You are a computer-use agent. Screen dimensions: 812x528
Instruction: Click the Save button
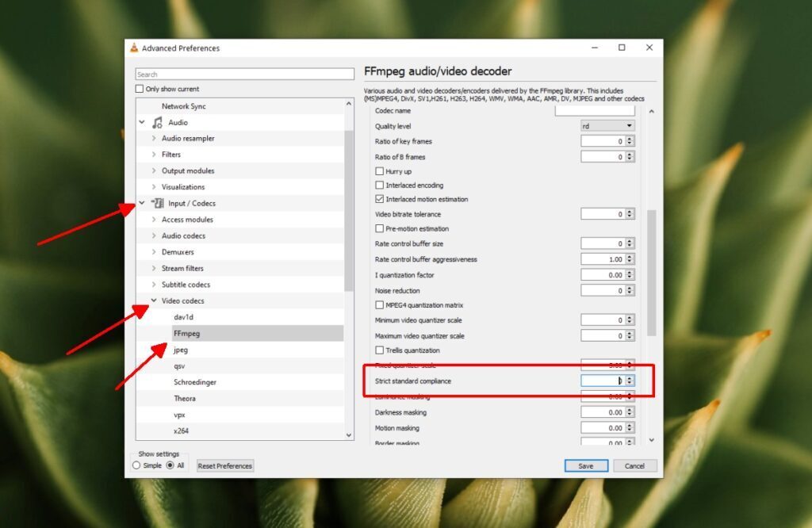click(x=586, y=465)
